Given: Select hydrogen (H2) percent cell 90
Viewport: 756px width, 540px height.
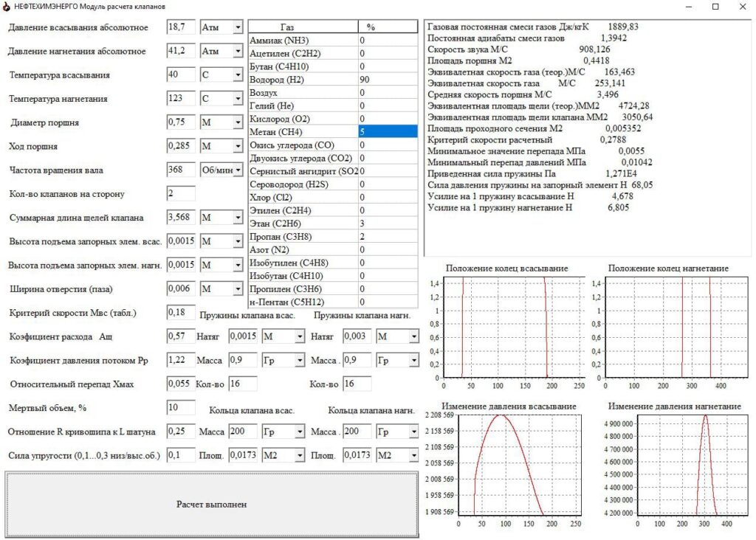Looking at the screenshot, I should (x=388, y=80).
